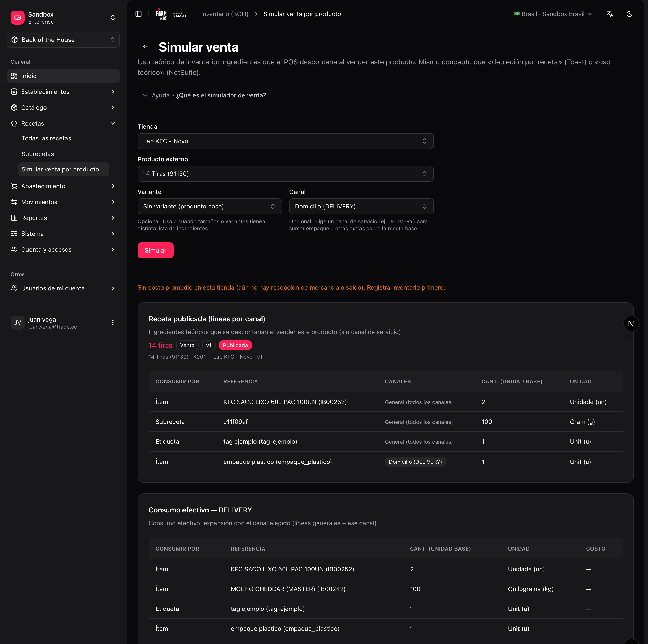Viewport: 648px width, 644px height.
Task: Click the Quilograma (kg) unit cell
Action: 531,589
